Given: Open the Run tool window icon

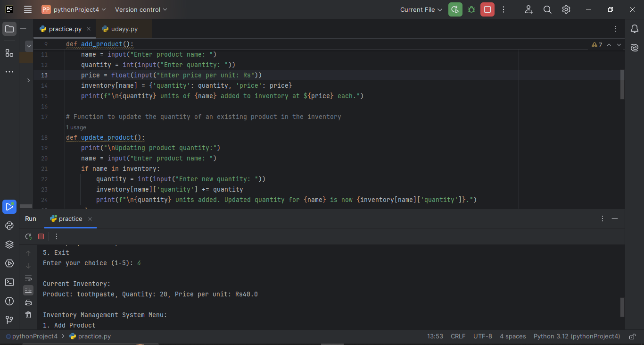Looking at the screenshot, I should coord(9,207).
